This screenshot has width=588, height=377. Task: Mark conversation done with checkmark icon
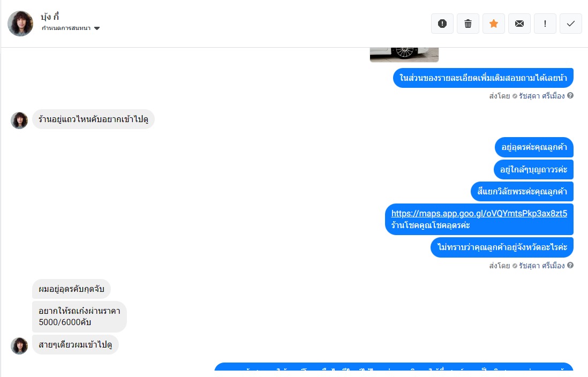571,24
